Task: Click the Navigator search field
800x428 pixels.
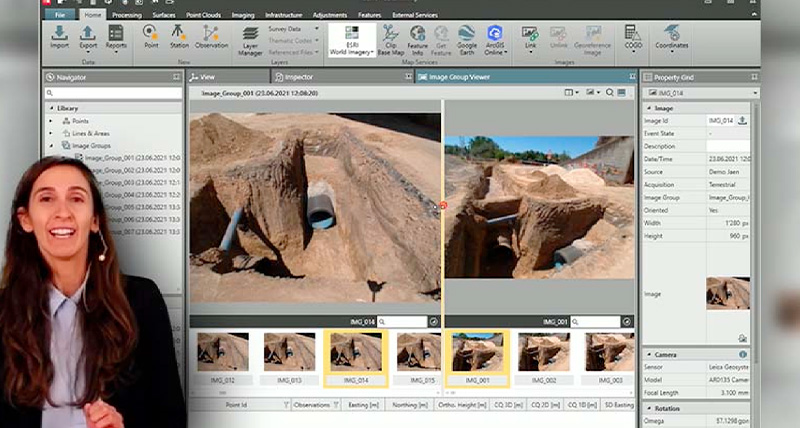Action: point(113,93)
